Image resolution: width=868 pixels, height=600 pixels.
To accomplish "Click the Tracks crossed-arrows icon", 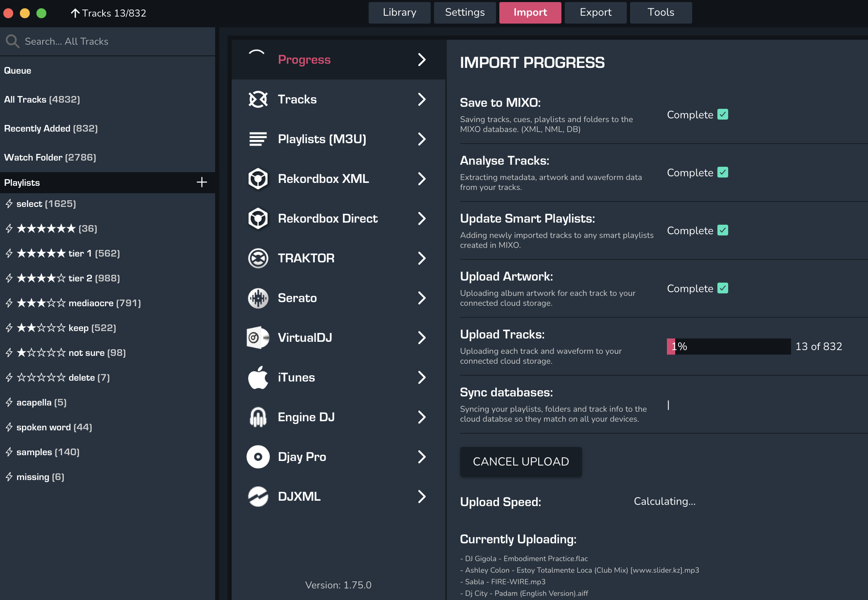I will coord(258,99).
